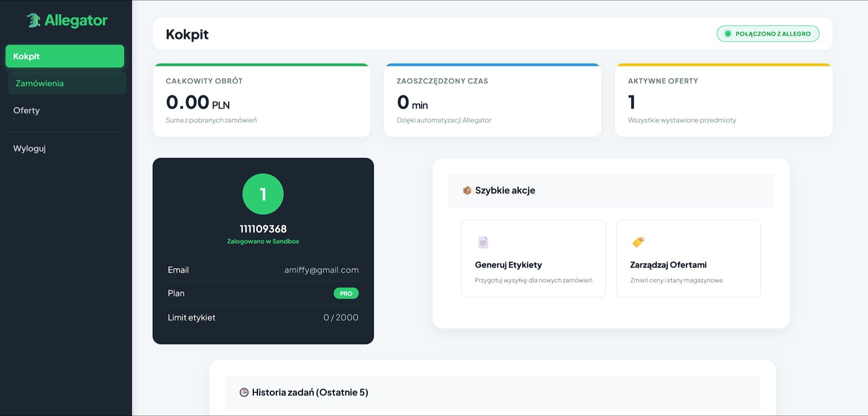This screenshot has height=416, width=868.
Task: Click the Historia zadań (Ostatnie 5) header
Action: [493, 392]
